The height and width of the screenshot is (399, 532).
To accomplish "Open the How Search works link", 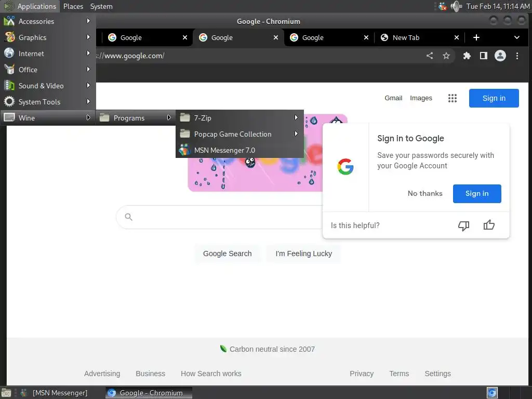I will click(211, 374).
